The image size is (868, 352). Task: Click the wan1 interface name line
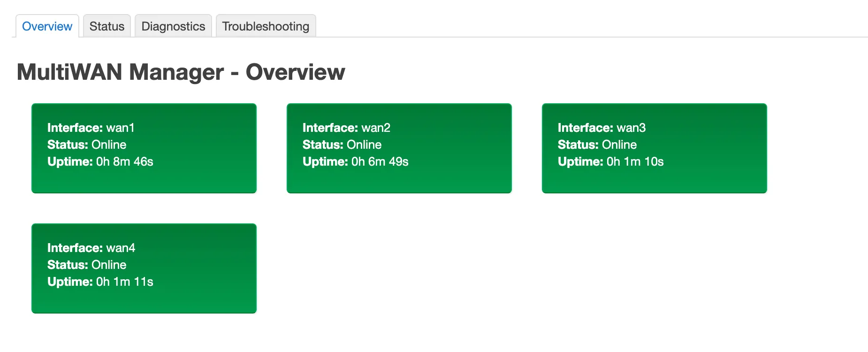[x=91, y=128]
